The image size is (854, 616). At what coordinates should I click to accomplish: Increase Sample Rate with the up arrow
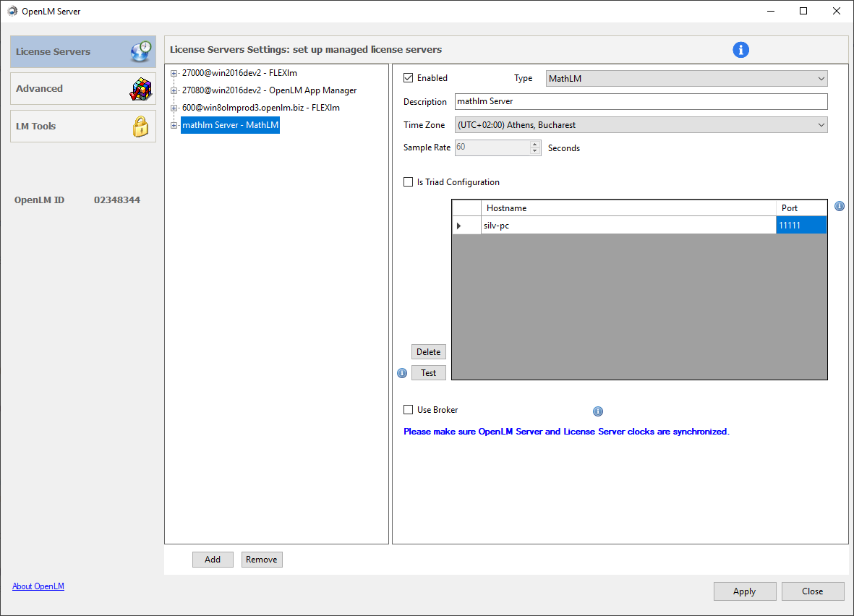tap(535, 144)
